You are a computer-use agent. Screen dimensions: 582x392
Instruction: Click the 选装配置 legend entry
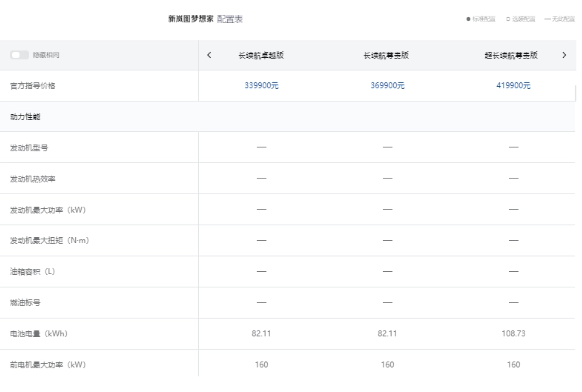tap(520, 19)
